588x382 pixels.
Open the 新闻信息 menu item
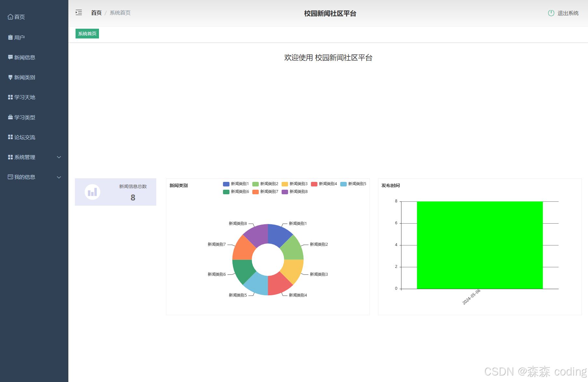(34, 57)
